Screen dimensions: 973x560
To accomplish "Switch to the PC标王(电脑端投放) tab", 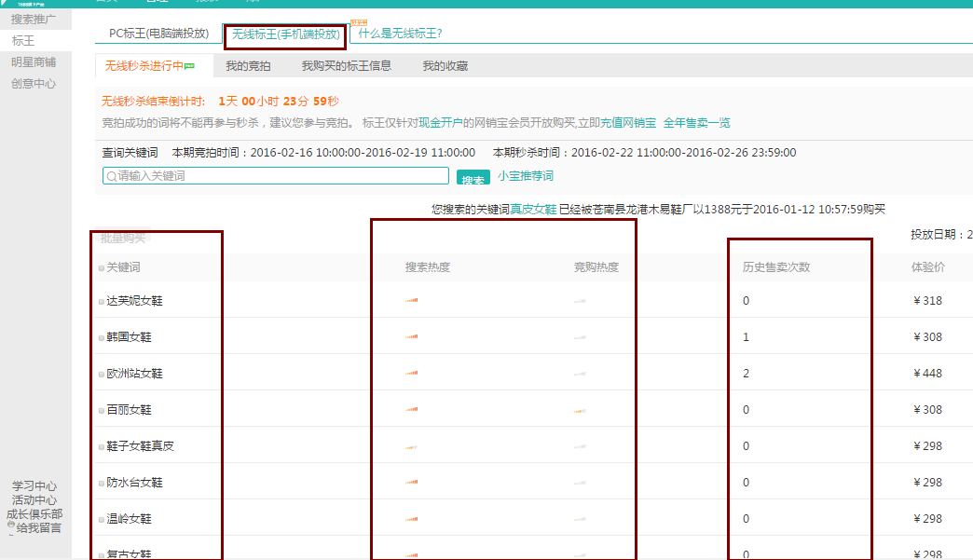I will (x=158, y=34).
